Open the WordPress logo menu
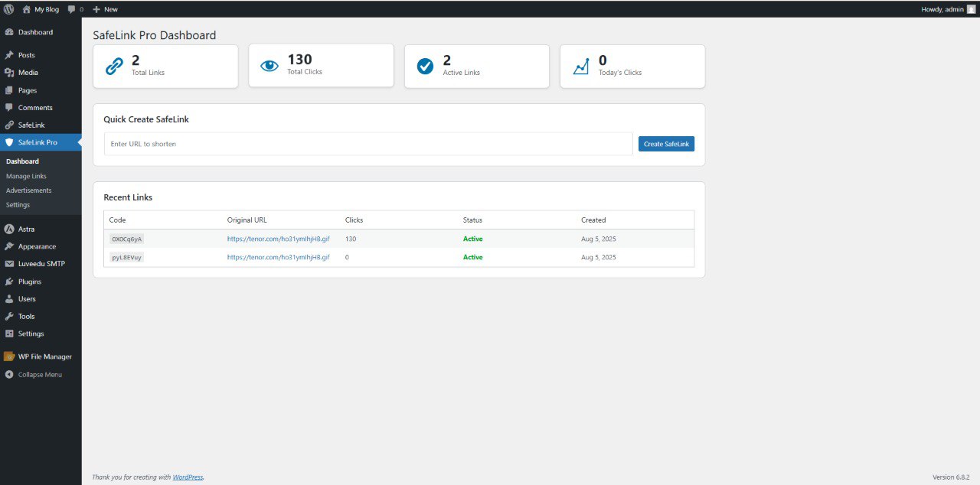The width and height of the screenshot is (980, 485). click(x=9, y=9)
